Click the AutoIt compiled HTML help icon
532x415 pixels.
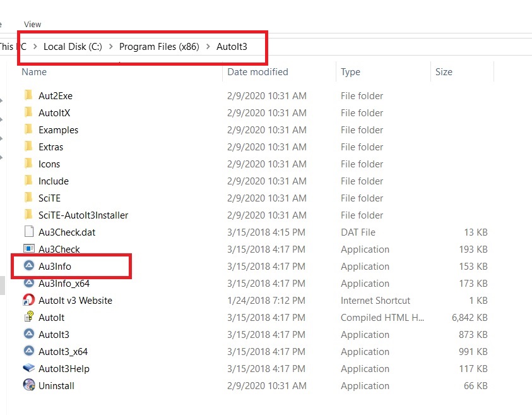28,318
